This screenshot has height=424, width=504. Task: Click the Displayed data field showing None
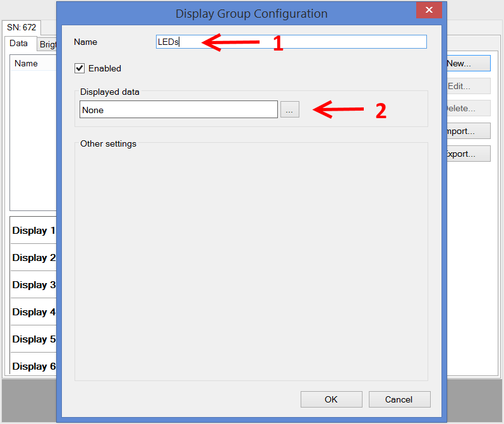coord(178,110)
